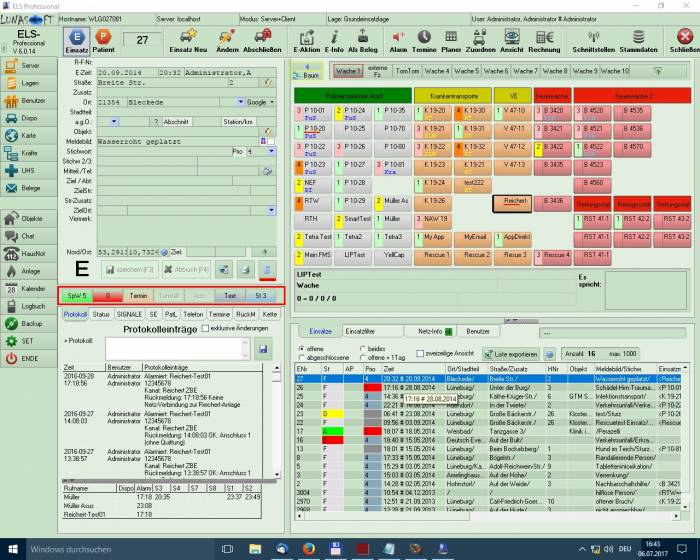
Task: Expand the Prio dropdown
Action: tap(269, 150)
